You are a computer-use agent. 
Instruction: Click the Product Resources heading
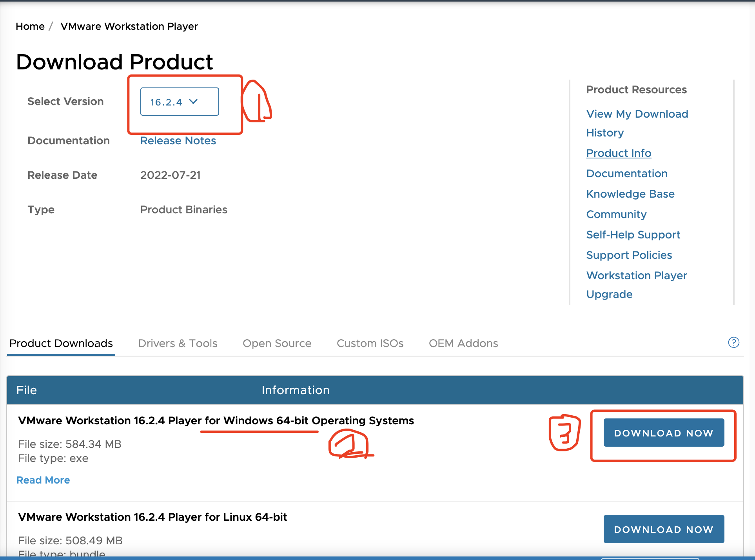pyautogui.click(x=637, y=89)
